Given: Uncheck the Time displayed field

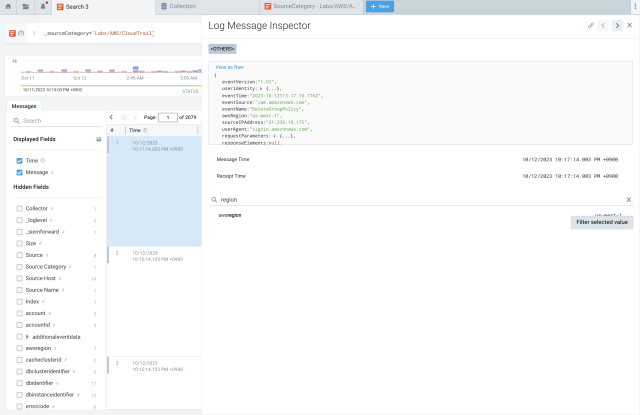Looking at the screenshot, I should (x=19, y=161).
